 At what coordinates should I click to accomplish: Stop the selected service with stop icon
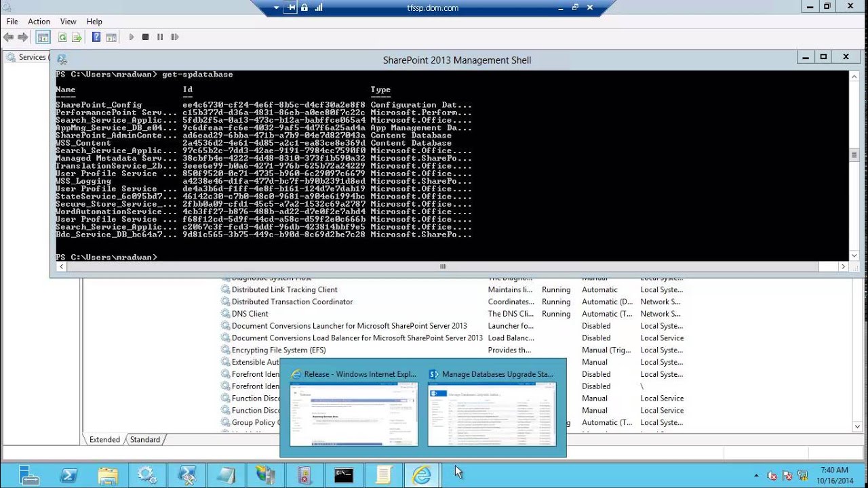coord(145,37)
